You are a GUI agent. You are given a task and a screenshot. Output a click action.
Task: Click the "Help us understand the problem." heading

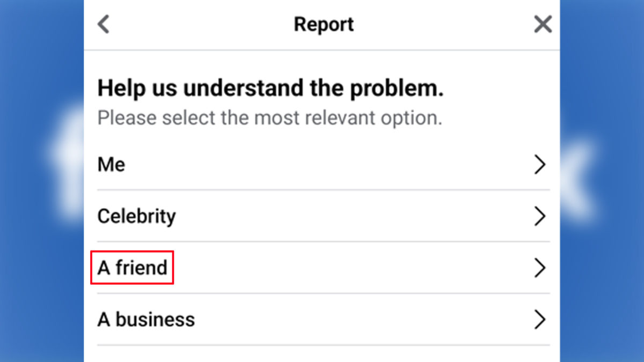click(270, 88)
